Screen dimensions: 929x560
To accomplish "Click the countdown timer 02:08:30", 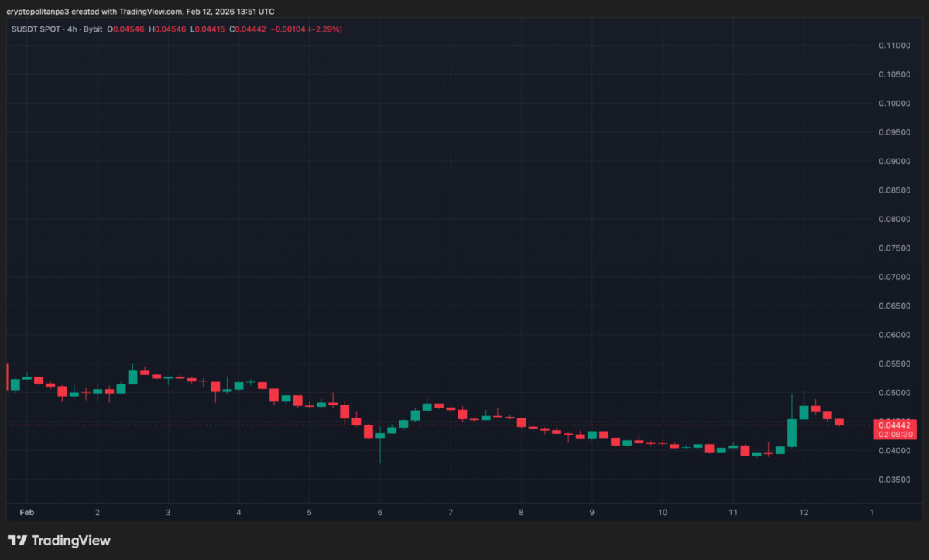I will pyautogui.click(x=896, y=433).
